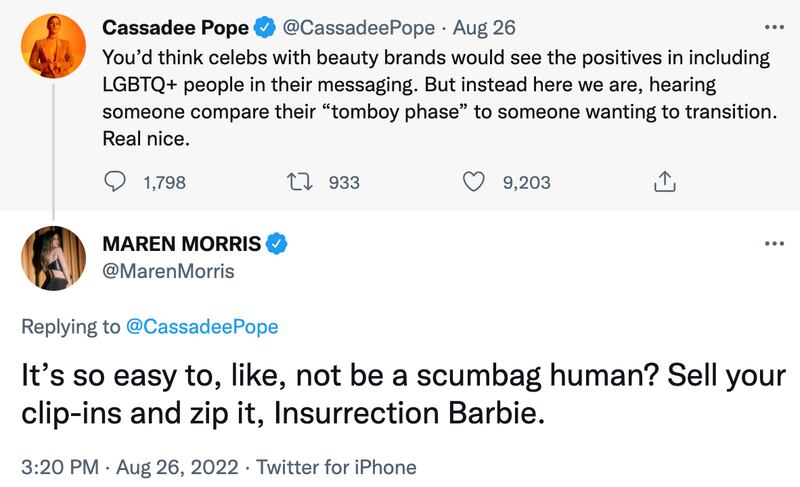This screenshot has width=800, height=487.
Task: Click the Twitter for iPhone source label
Action: coord(342,466)
